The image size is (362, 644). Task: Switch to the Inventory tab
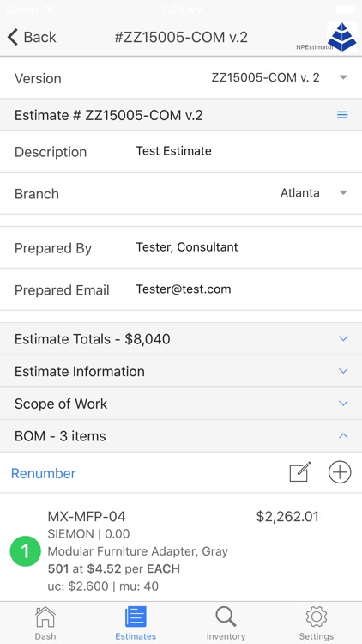(226, 623)
